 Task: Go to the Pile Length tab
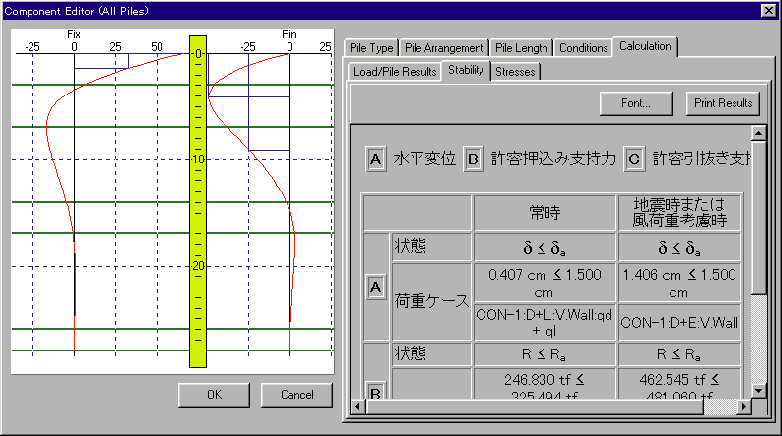(x=521, y=48)
